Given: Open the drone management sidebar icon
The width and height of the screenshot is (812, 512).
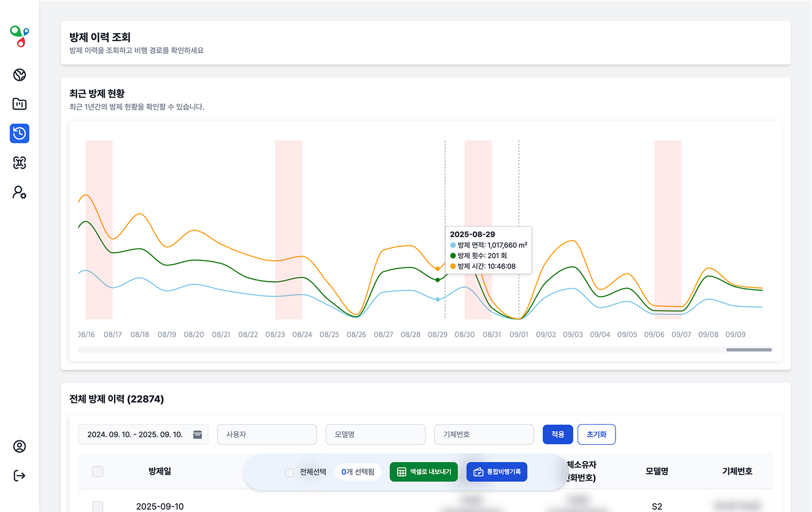Looking at the screenshot, I should [x=20, y=163].
